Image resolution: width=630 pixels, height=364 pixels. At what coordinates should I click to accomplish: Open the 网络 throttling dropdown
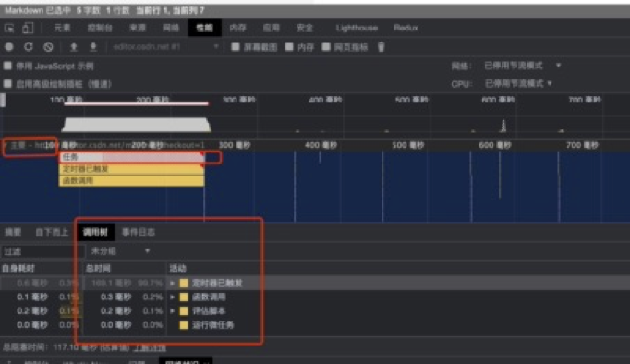tap(522, 66)
